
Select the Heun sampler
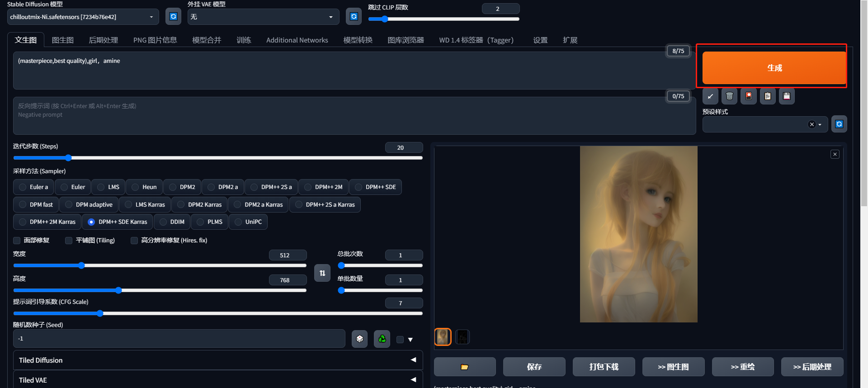[x=144, y=187]
